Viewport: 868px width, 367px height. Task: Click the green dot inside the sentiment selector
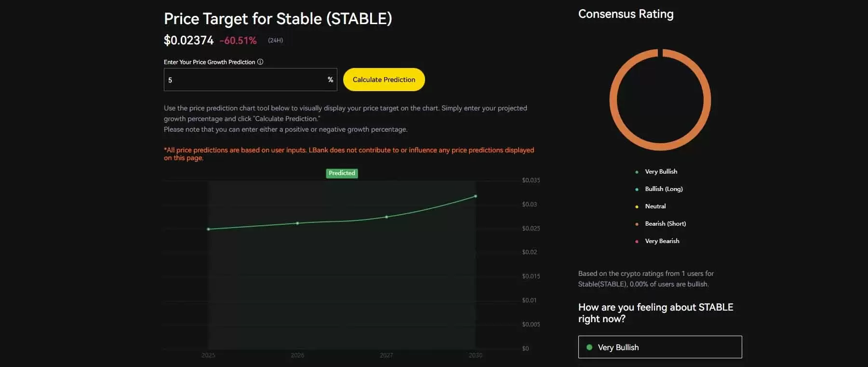[x=589, y=347]
